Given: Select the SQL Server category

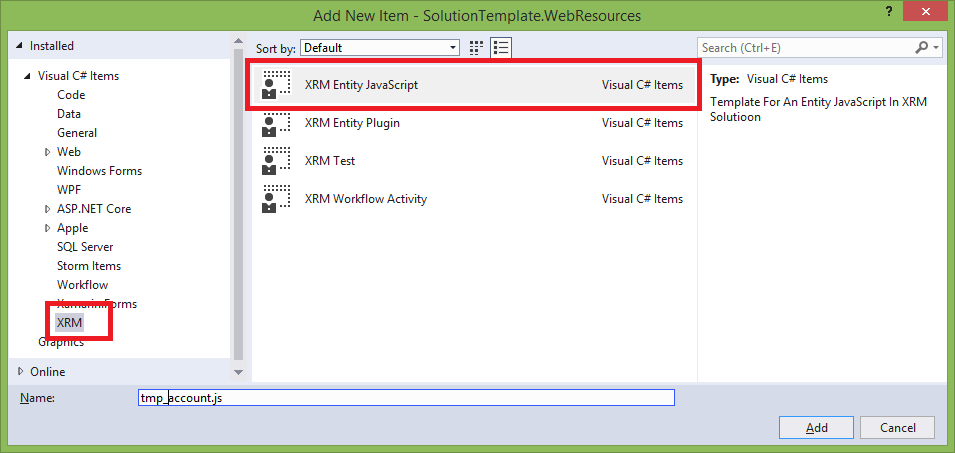Looking at the screenshot, I should (85, 247).
